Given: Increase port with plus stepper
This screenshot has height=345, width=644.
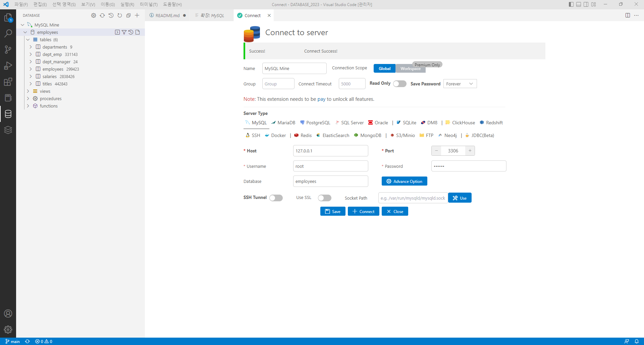Looking at the screenshot, I should tap(470, 151).
